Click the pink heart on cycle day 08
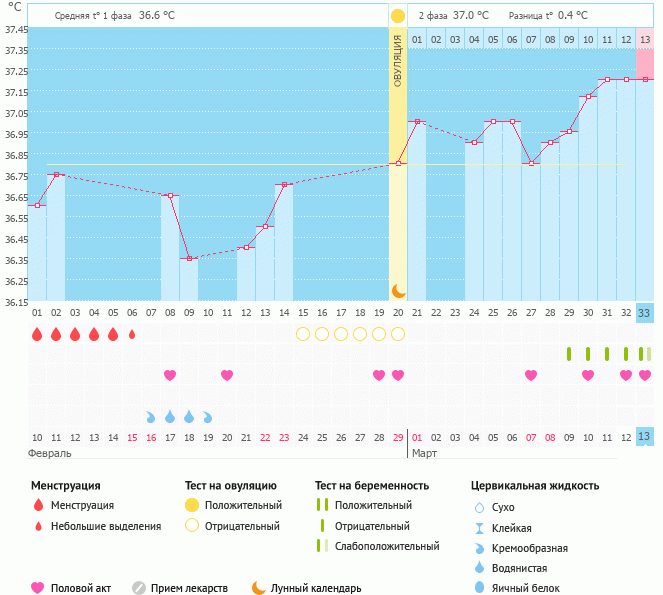663x595 pixels. [170, 375]
